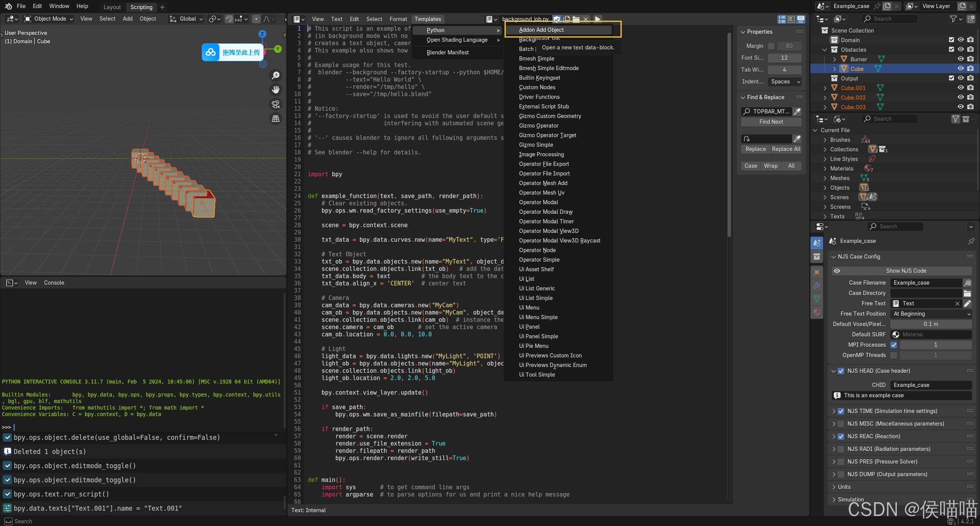
Task: Expand the Brushes data category
Action: pos(825,140)
